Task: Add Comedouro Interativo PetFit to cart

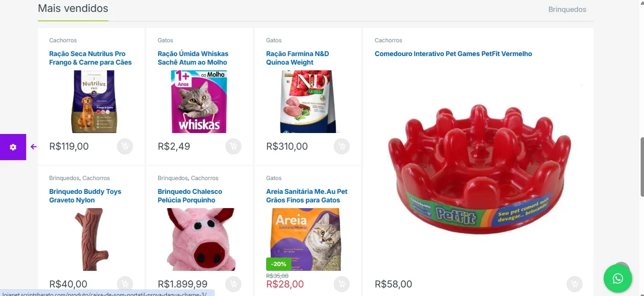Action: coord(575,284)
